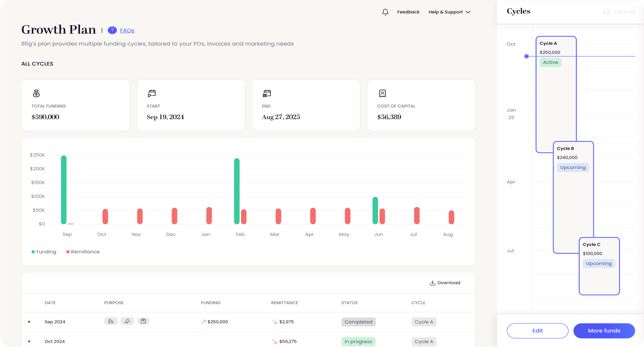Click the $590,000 total funding value
The height and width of the screenshot is (347, 644).
(x=45, y=117)
